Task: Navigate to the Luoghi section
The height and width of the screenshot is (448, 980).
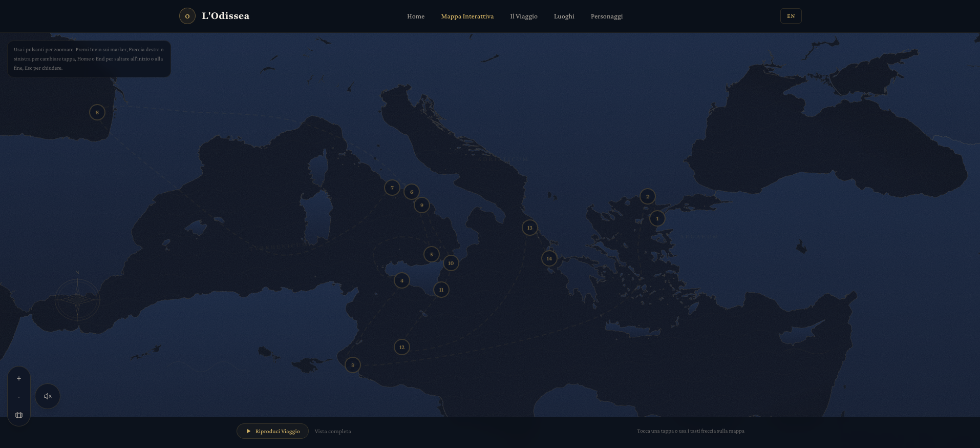Action: click(x=564, y=16)
